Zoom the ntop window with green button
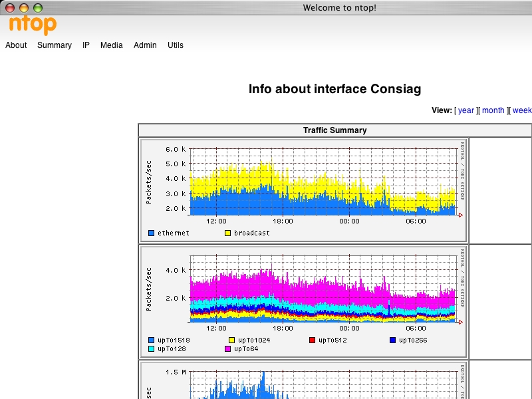Image resolution: width=532 pixels, height=399 pixels. pos(38,7)
